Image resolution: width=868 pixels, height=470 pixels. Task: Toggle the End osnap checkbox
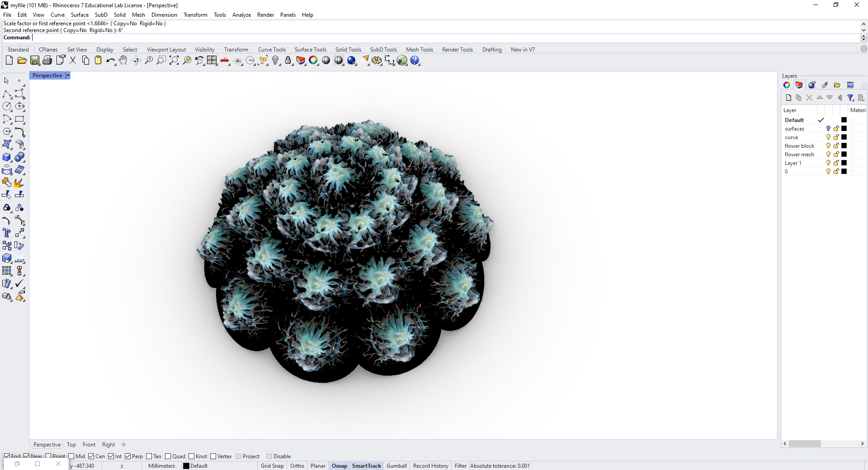click(7, 456)
